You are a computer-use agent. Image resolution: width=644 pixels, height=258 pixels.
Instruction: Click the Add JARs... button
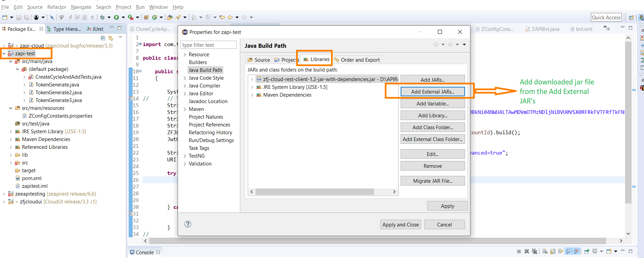432,80
